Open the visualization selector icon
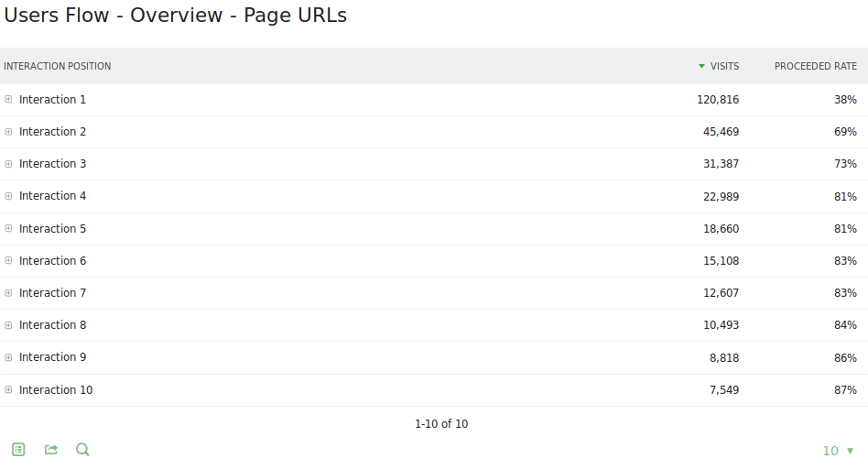Image resolution: width=868 pixels, height=469 pixels. point(18,450)
